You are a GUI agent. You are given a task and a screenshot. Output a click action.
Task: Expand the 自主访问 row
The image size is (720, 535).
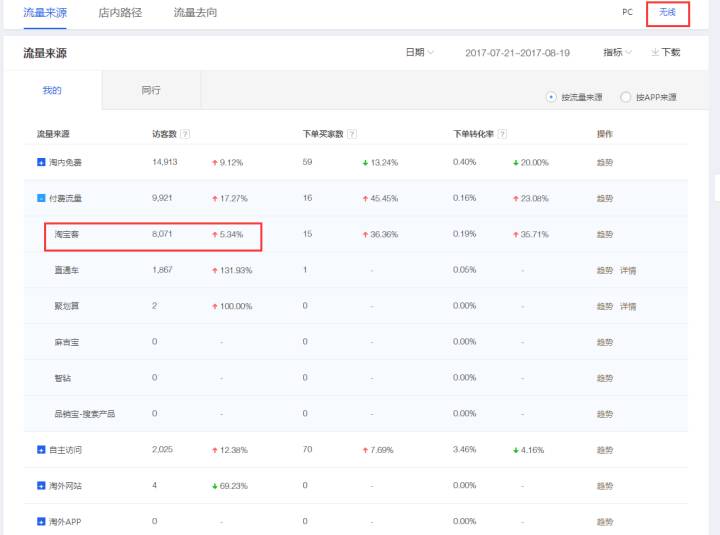pos(41,450)
